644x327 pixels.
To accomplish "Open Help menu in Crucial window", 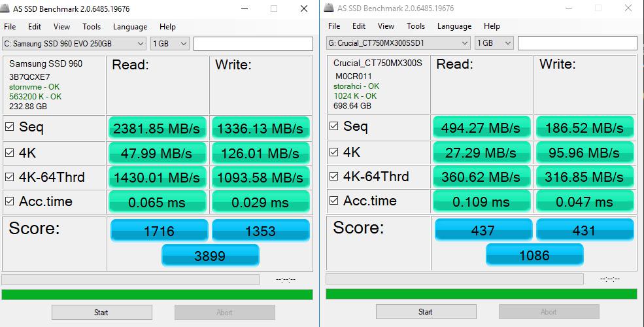I will coord(492,26).
